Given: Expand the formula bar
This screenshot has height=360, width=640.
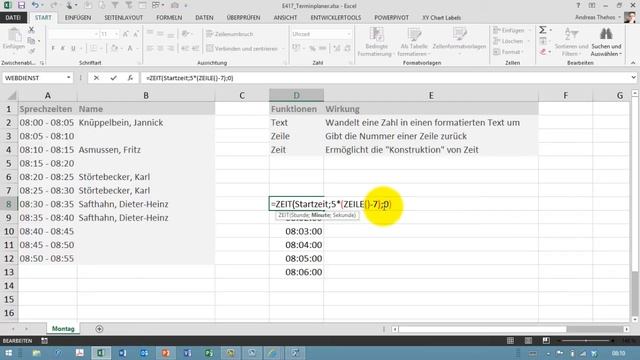Looking at the screenshot, I should (633, 78).
